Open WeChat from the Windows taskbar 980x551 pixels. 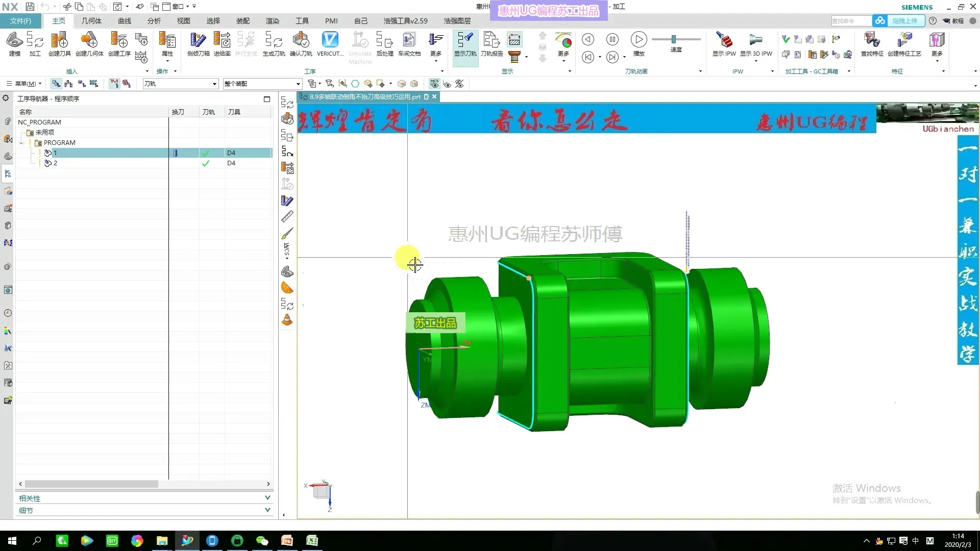(x=262, y=541)
